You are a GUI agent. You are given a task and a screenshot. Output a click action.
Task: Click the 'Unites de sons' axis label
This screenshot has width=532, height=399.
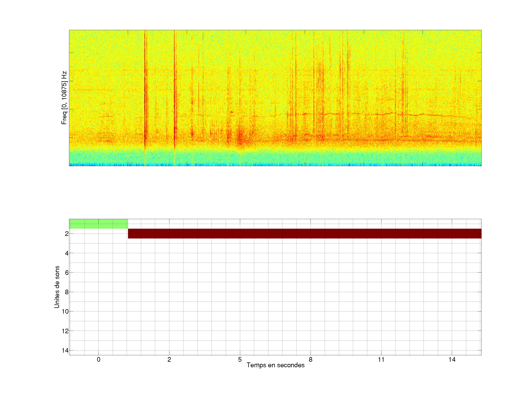(57, 287)
